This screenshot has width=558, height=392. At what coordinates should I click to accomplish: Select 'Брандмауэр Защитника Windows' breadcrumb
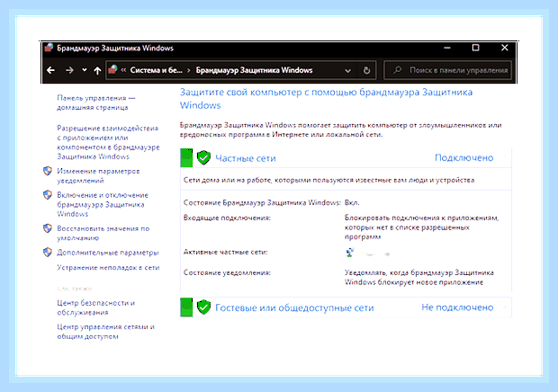point(254,70)
